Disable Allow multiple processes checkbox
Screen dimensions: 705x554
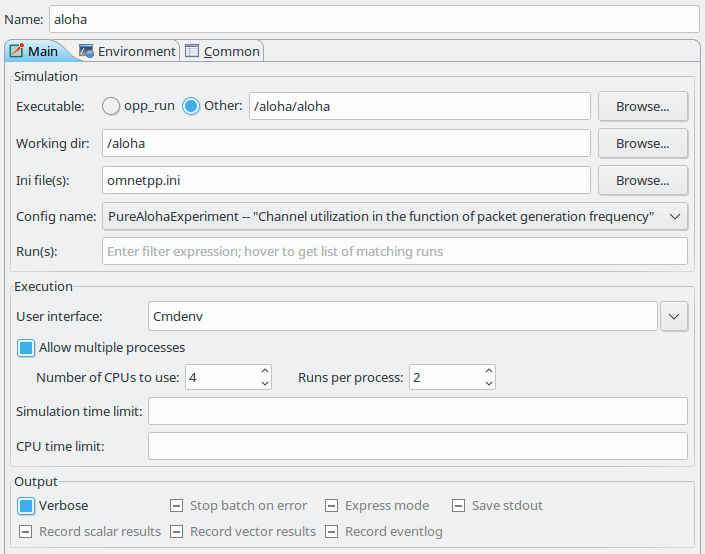pyautogui.click(x=26, y=348)
